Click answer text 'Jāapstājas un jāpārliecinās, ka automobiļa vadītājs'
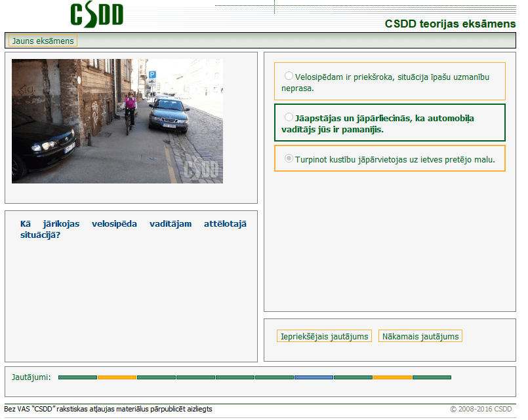 point(378,124)
